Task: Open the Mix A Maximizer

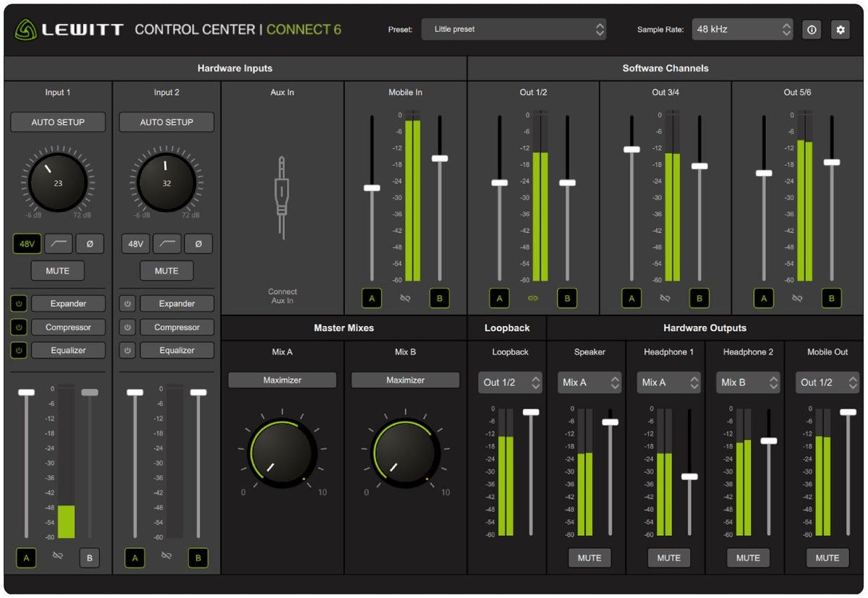Action: [x=282, y=380]
